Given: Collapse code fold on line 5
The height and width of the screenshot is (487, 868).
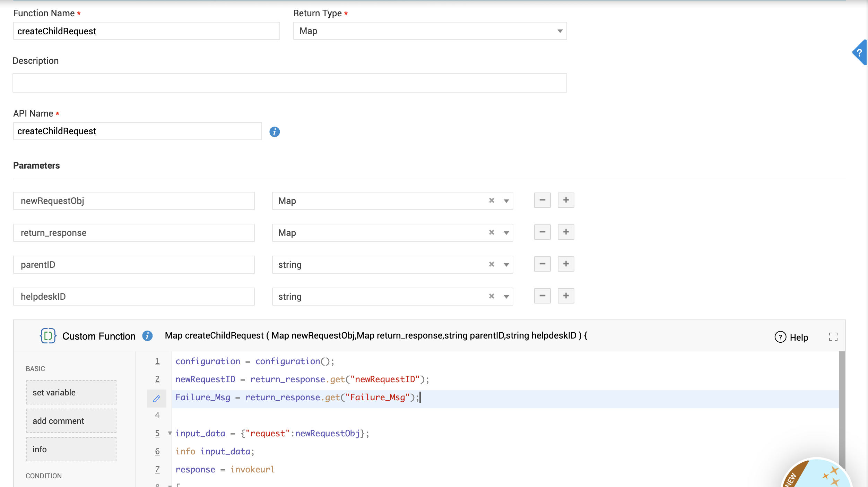Looking at the screenshot, I should coord(170,433).
